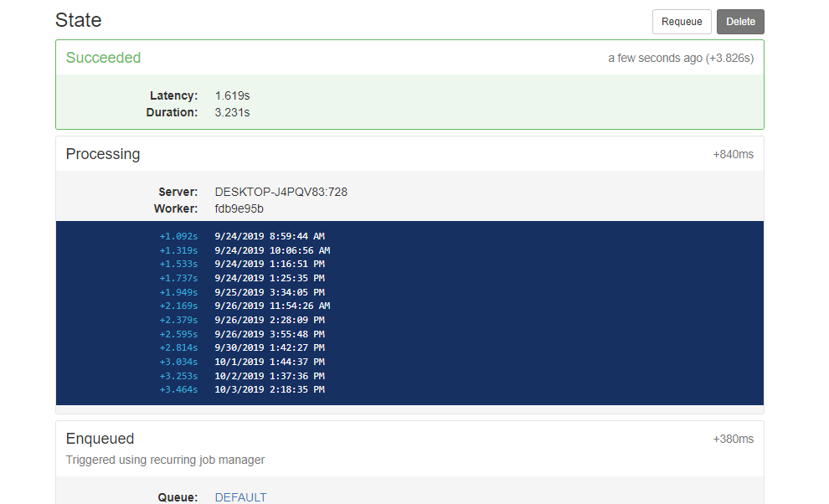The width and height of the screenshot is (829, 504).
Task: Click log line 9/24/2019 8:59:44 AM
Action: 270,236
